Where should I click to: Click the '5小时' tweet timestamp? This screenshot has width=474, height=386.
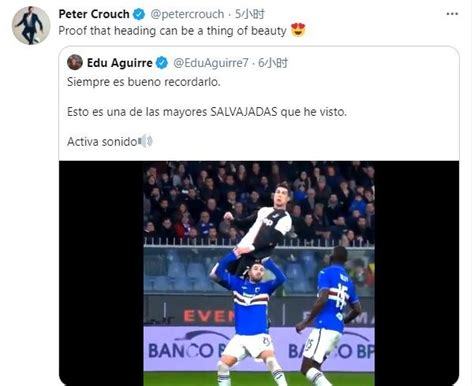(250, 14)
